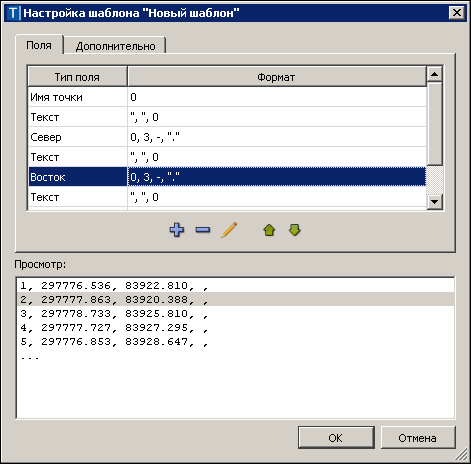Click the Формат column header

coord(277,77)
